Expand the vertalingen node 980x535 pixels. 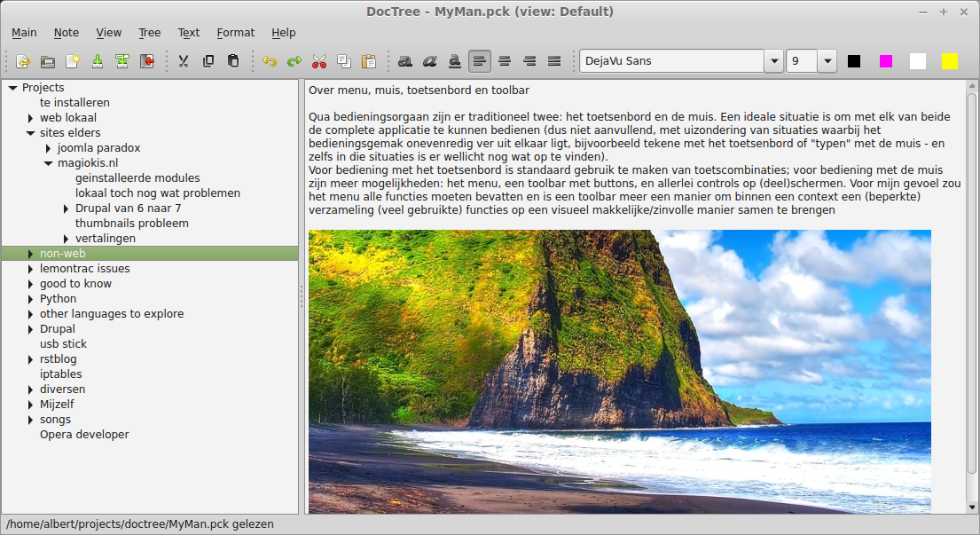(66, 239)
